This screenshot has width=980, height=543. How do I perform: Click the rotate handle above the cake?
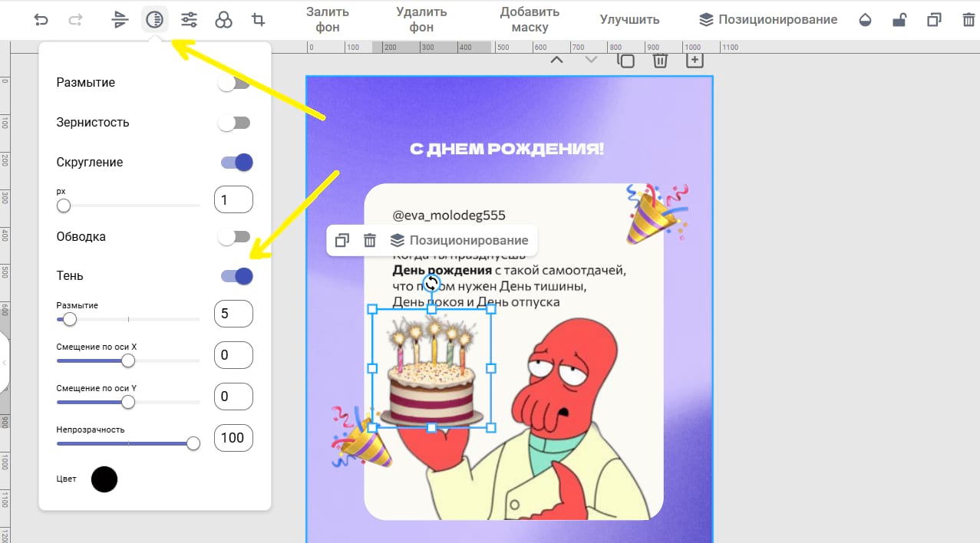tap(431, 283)
